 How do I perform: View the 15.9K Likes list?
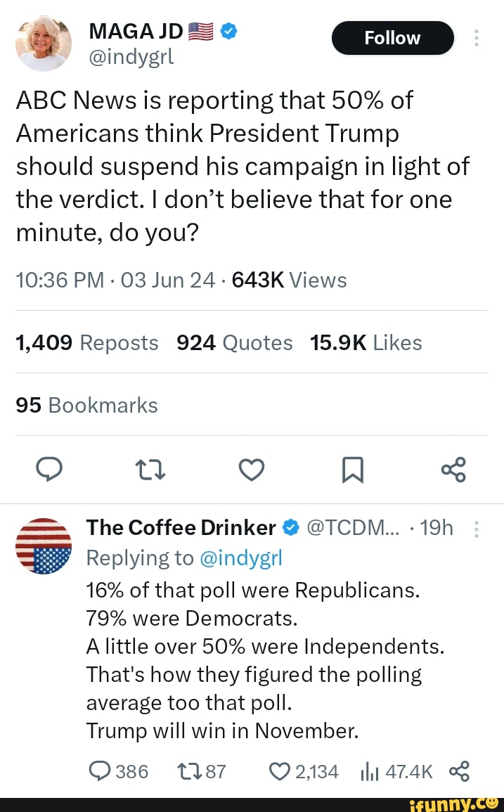point(366,342)
